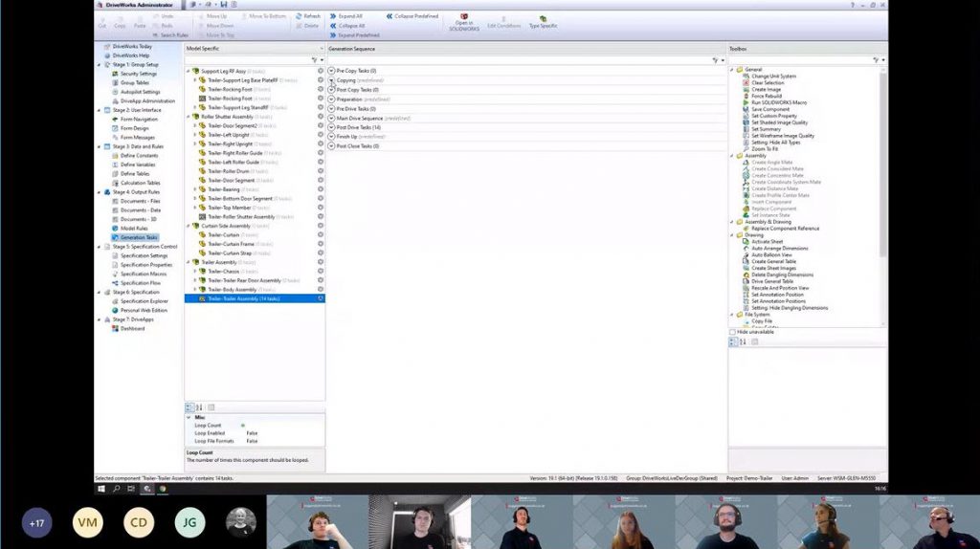The height and width of the screenshot is (549, 980).
Task: Open Generation Tasks in the navigation
Action: [x=139, y=237]
